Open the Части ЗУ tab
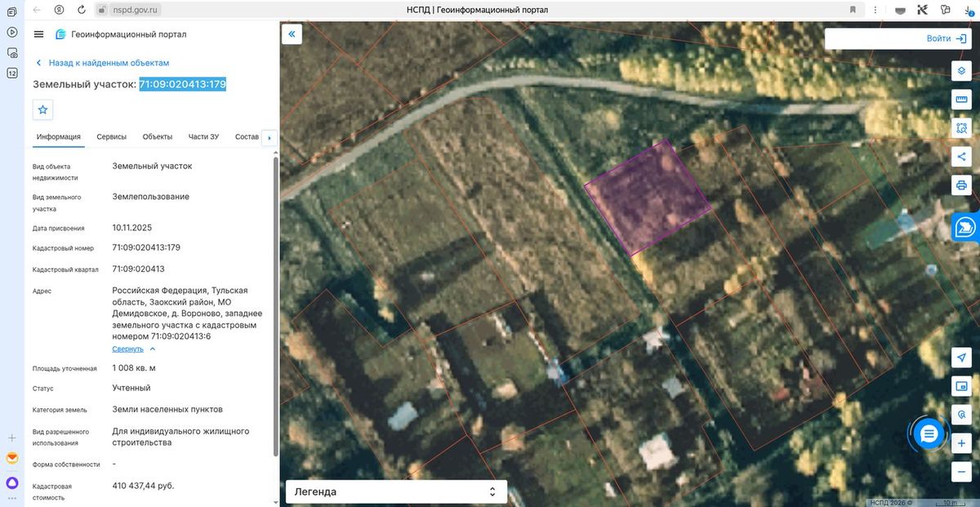The height and width of the screenshot is (507, 980). click(x=203, y=136)
